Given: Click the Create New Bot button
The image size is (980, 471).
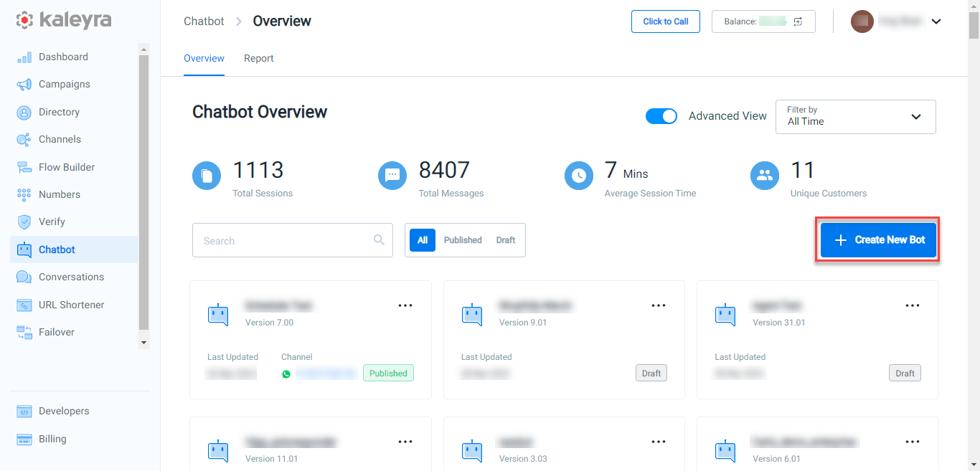Looking at the screenshot, I should pyautogui.click(x=878, y=240).
